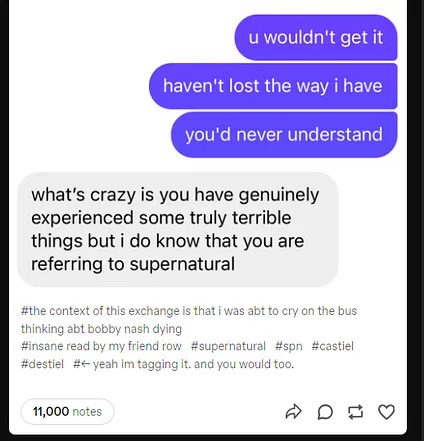Like the post with the heart icon

[x=386, y=412]
